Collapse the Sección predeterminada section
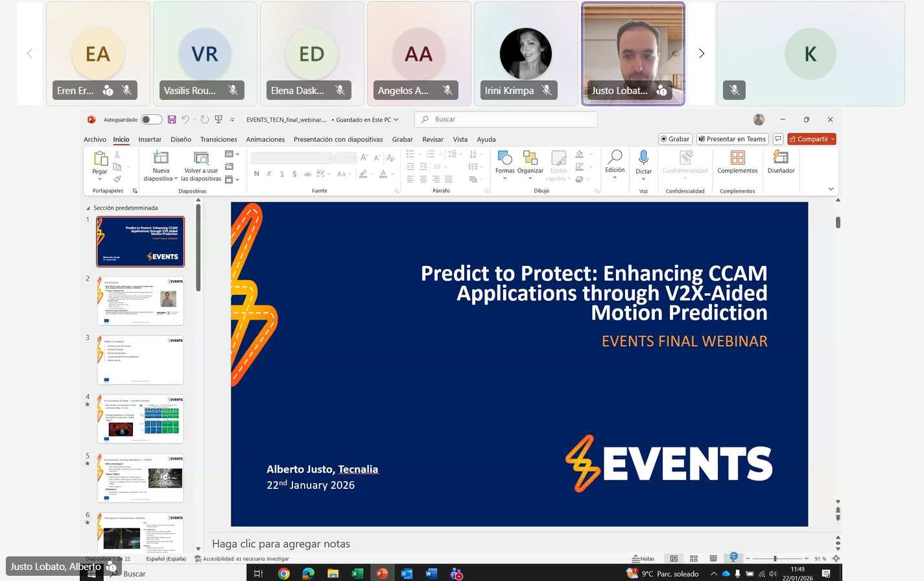The width and height of the screenshot is (924, 581). pos(88,208)
